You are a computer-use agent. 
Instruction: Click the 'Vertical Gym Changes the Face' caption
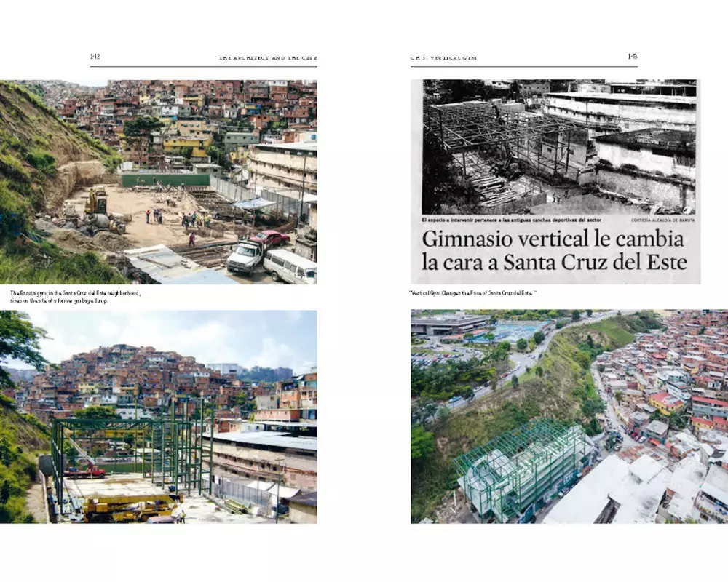tap(473, 293)
